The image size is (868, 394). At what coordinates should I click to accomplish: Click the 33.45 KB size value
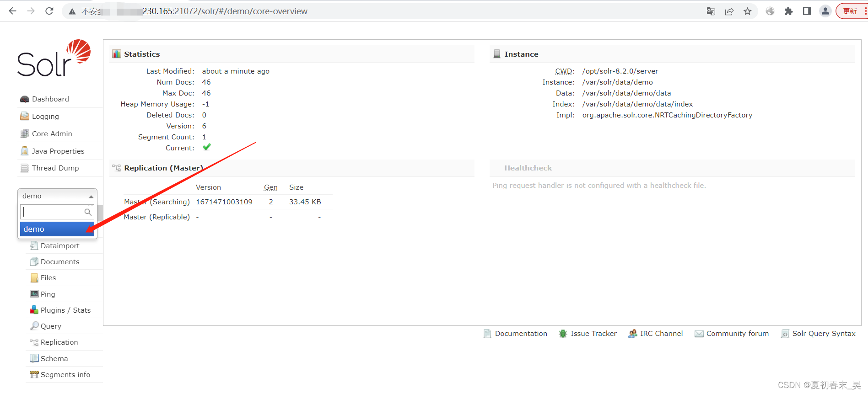pos(305,202)
